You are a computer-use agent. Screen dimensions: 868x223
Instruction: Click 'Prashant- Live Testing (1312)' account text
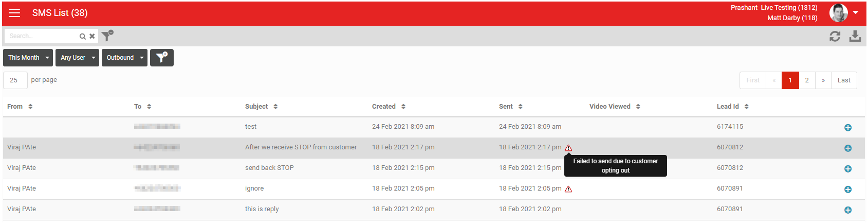pos(774,8)
